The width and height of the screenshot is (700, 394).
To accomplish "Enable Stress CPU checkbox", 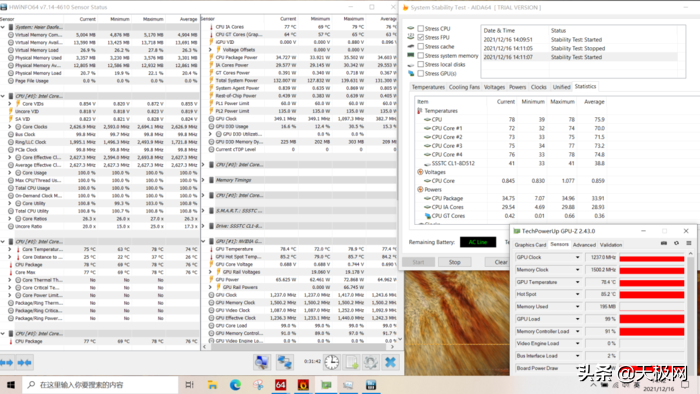I will [421, 29].
